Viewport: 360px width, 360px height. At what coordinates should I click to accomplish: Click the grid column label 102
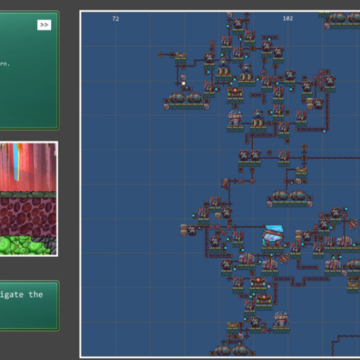[x=288, y=19]
